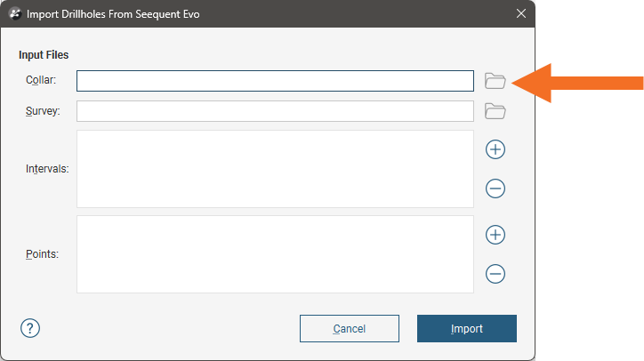
Task: Click the "Points:" label
Action: pos(43,254)
